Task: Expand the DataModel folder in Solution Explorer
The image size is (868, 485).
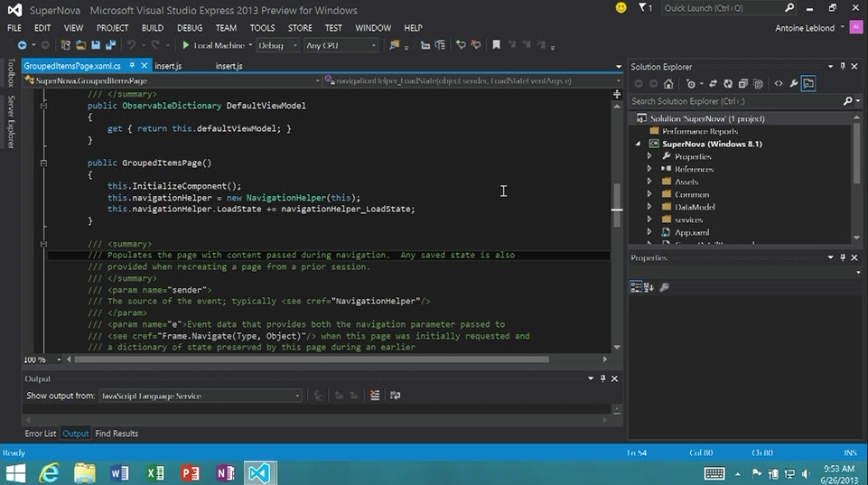Action: [649, 207]
